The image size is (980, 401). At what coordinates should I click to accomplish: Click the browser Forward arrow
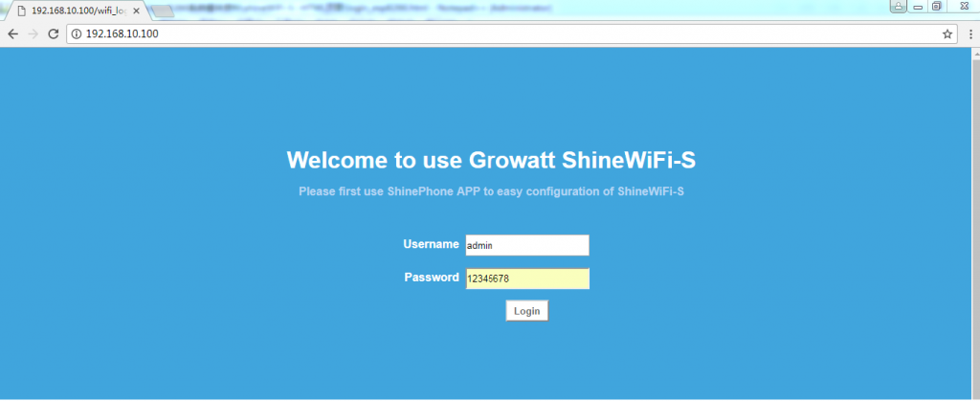pos(33,34)
